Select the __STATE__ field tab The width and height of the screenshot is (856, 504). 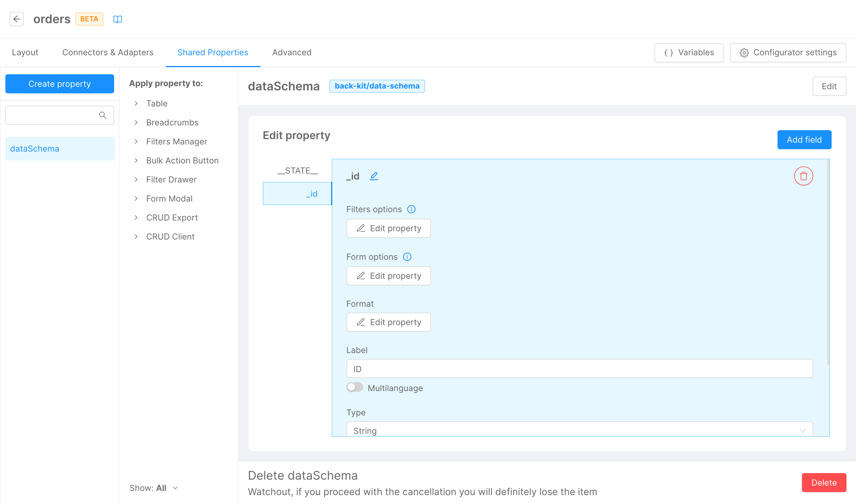point(297,171)
